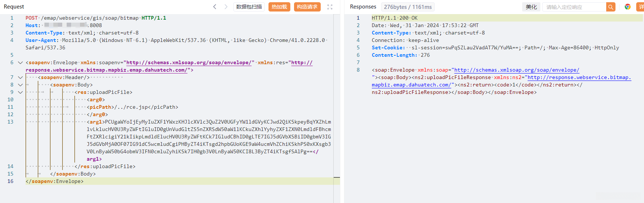Screen dimensions: 644x203
Task: Click the request Content-Type header line
Action: coord(82,33)
